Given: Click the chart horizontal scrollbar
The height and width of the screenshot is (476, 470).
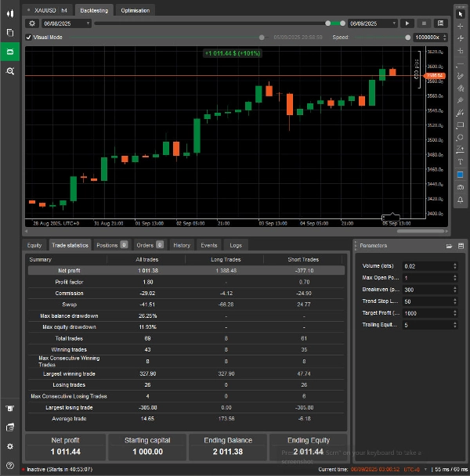Looking at the screenshot, I should [x=421, y=231].
